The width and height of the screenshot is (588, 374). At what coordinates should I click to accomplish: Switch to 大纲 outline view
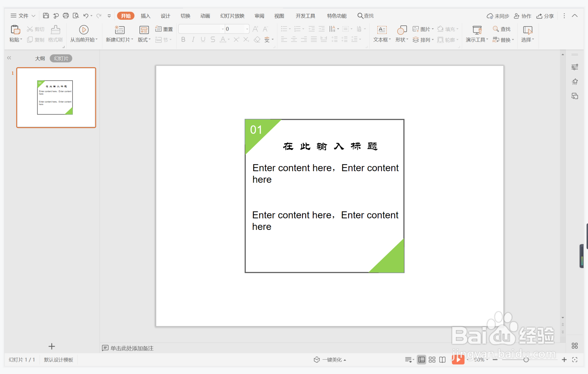pyautogui.click(x=40, y=58)
